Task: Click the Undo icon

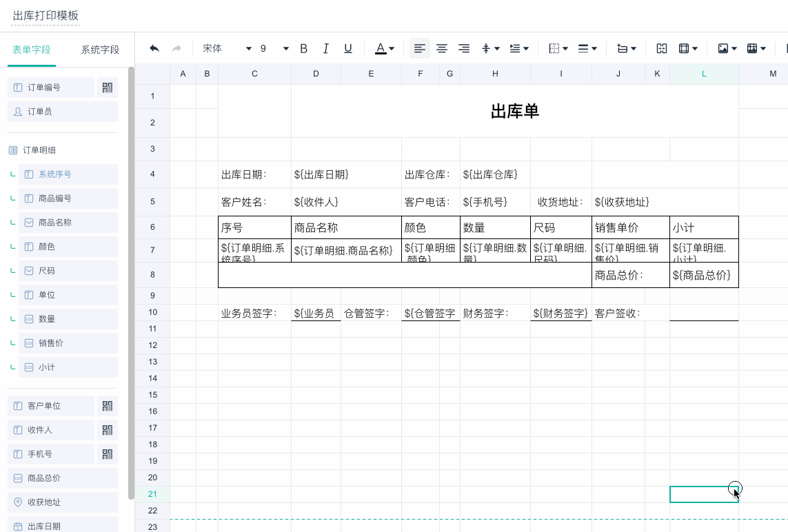Action: point(153,48)
